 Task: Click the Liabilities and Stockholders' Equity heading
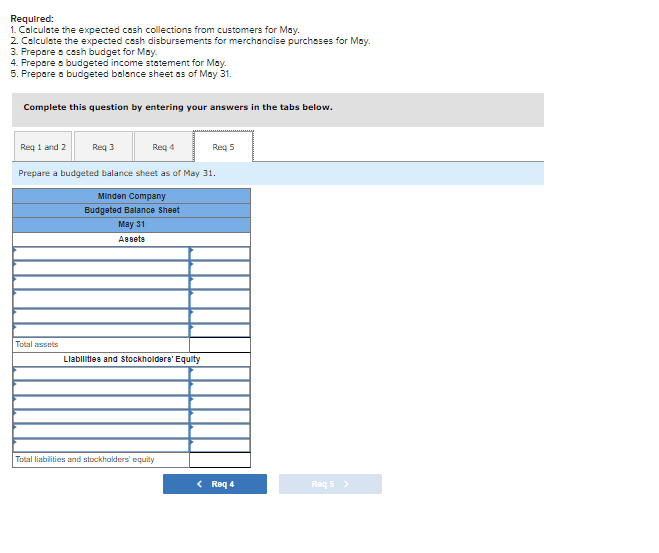click(x=132, y=359)
